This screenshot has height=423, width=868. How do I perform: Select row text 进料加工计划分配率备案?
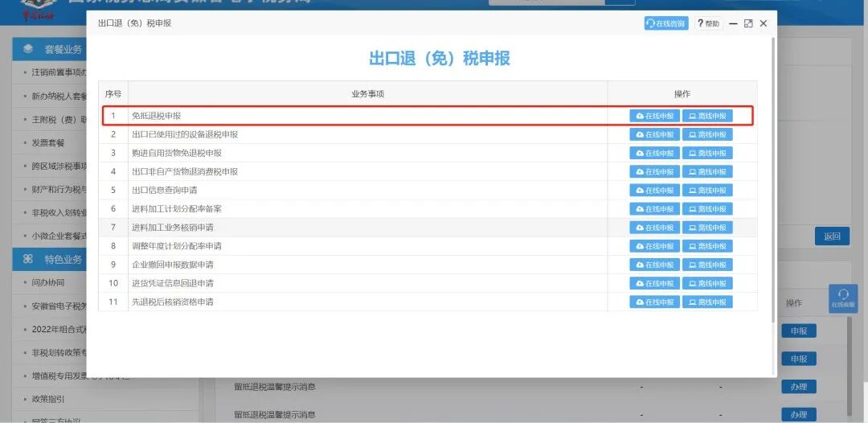pyautogui.click(x=177, y=209)
